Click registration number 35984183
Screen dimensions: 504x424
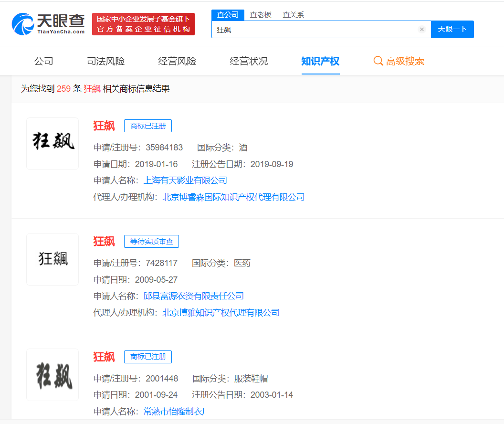[x=164, y=148]
